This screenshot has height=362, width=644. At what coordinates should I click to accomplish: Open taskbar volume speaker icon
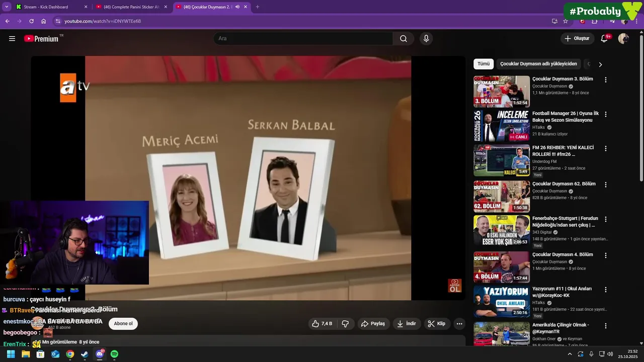point(610,354)
